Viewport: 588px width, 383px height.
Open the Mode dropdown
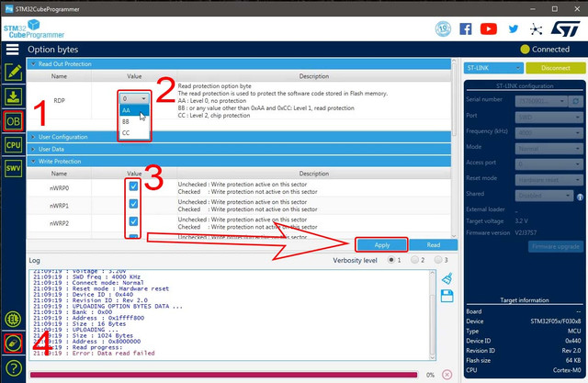(x=549, y=149)
